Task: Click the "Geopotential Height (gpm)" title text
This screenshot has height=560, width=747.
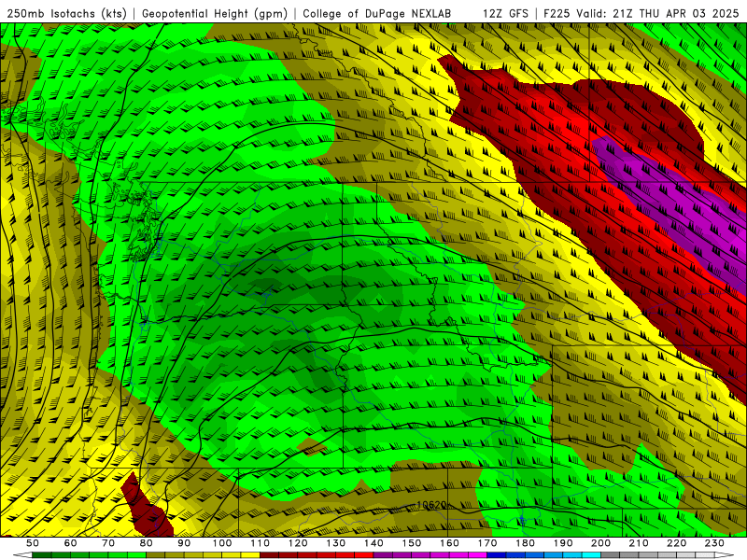Action: 215,14
